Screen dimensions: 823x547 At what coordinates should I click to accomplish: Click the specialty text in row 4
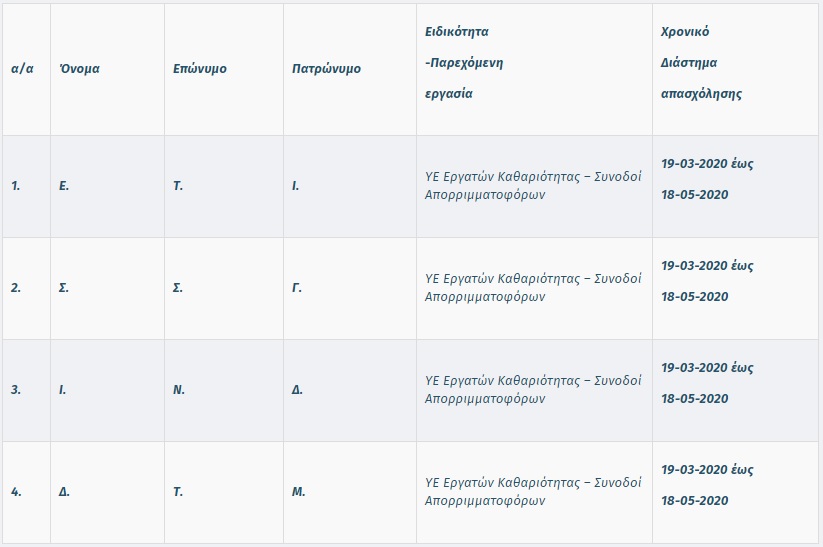(533, 491)
